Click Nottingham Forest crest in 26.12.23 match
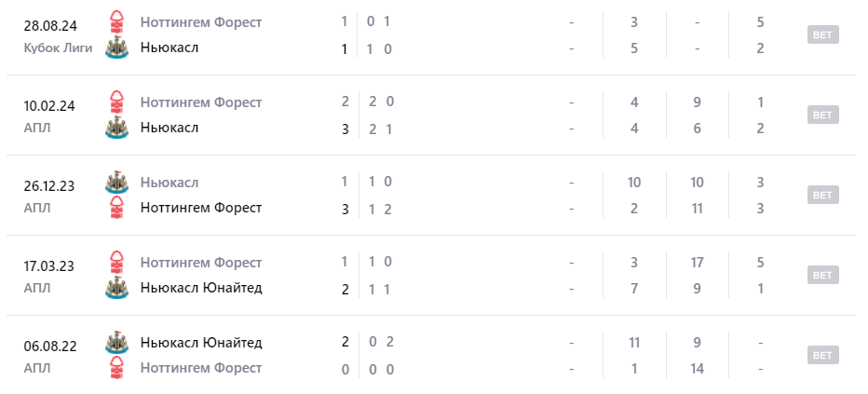The image size is (868, 394). (x=116, y=208)
